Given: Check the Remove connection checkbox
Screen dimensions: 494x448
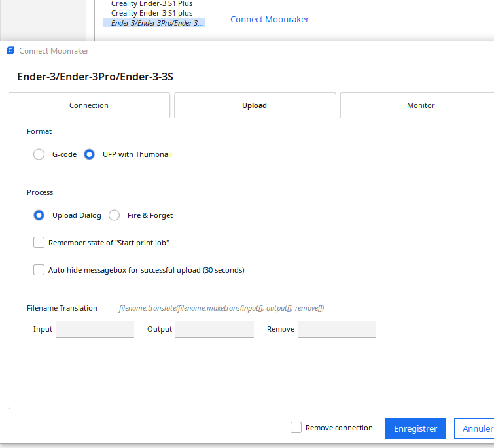Looking at the screenshot, I should (x=296, y=428).
